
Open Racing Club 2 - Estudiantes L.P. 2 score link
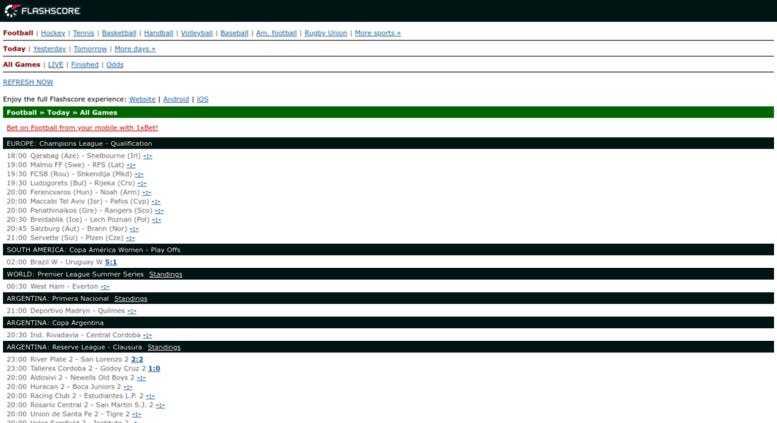pyautogui.click(x=150, y=396)
